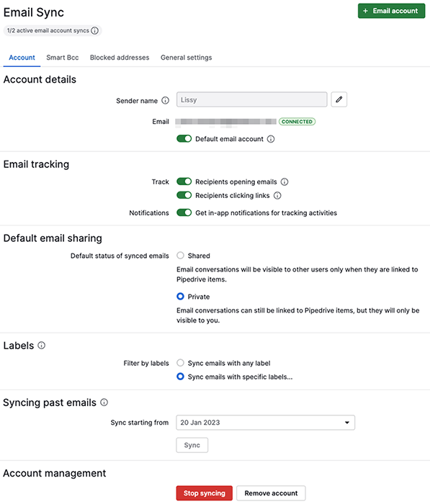The height and width of the screenshot is (504, 430).
Task: Select the Shared radio option
Action: pyautogui.click(x=180, y=256)
